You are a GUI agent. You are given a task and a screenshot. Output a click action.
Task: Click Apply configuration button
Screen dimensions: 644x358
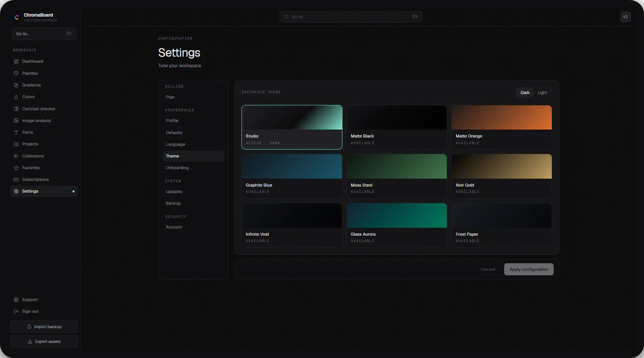(529, 269)
